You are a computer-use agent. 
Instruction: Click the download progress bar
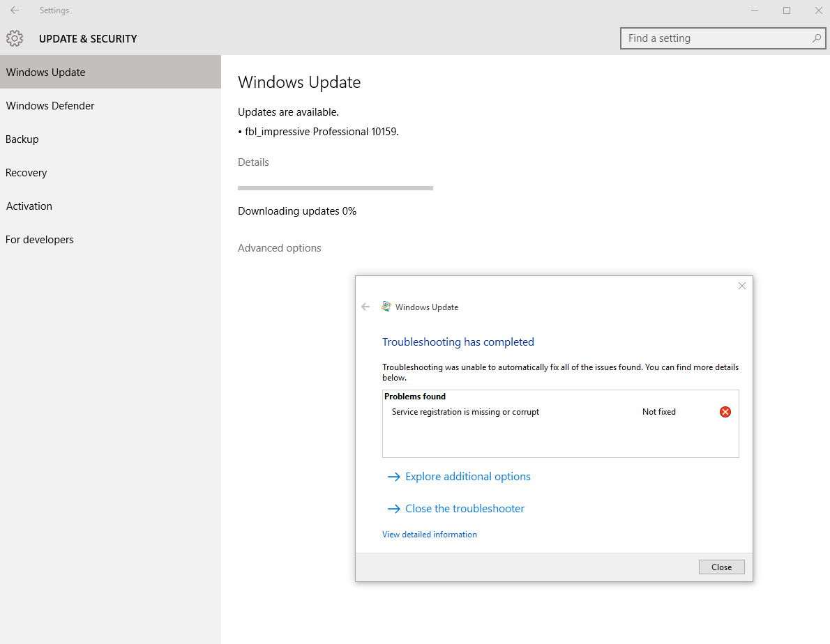(335, 187)
